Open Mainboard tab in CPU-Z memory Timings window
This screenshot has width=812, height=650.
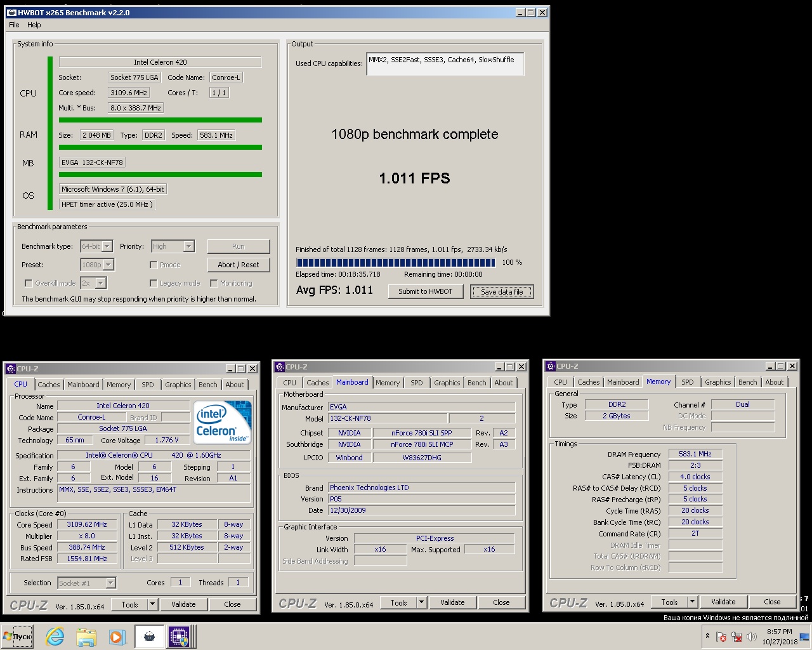pos(623,382)
